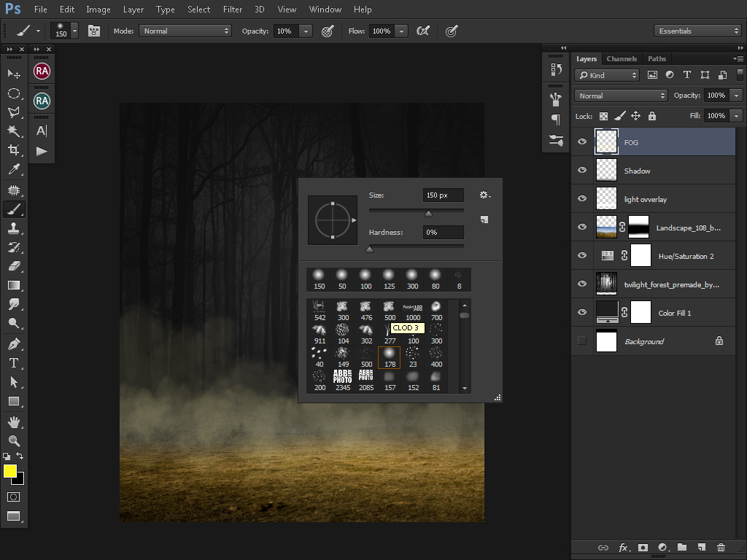Show the Background layer
This screenshot has height=560, width=747.
pos(582,341)
